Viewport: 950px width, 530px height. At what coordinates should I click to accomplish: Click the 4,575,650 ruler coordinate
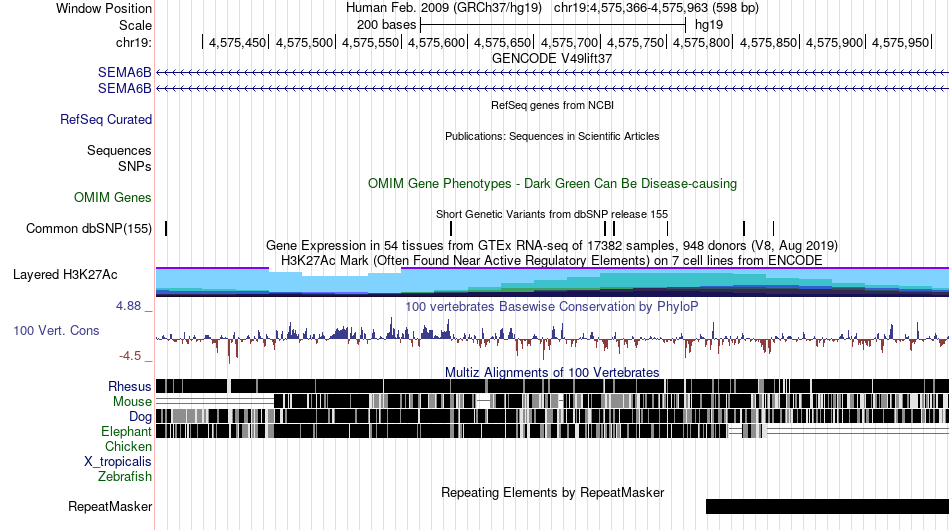[502, 42]
